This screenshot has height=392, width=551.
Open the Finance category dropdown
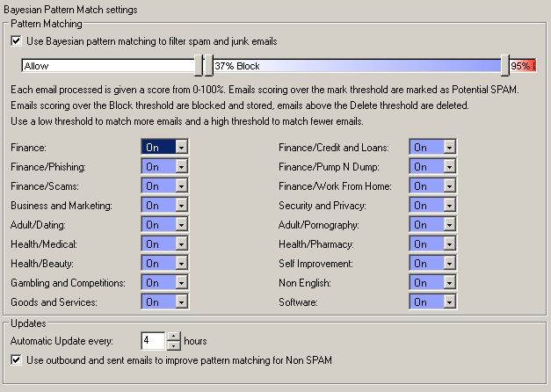click(180, 148)
